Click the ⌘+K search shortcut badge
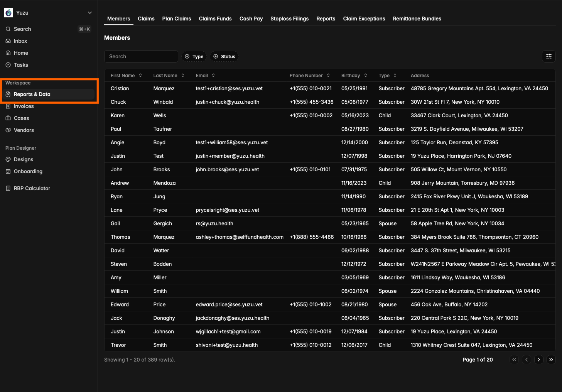 pos(84,29)
